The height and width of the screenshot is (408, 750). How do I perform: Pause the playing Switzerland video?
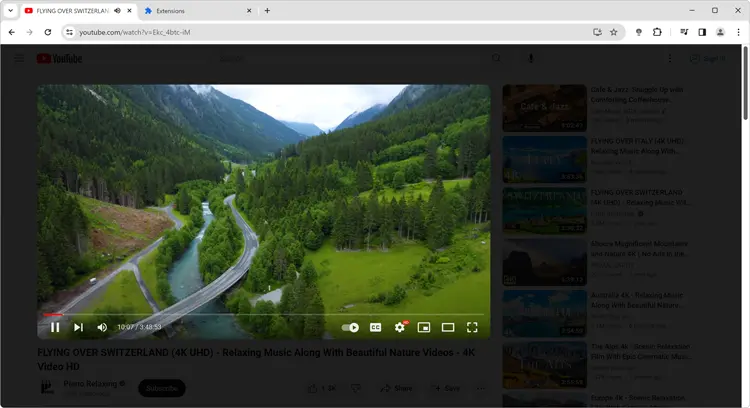click(55, 327)
